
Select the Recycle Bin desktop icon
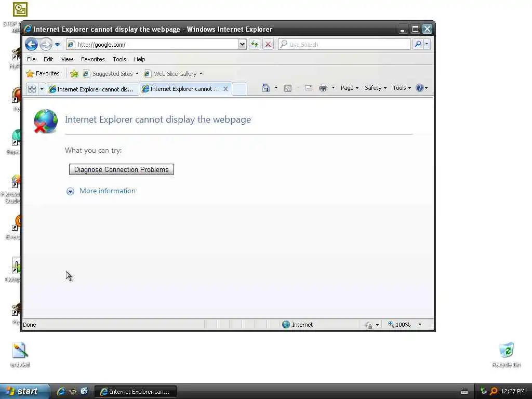click(506, 354)
